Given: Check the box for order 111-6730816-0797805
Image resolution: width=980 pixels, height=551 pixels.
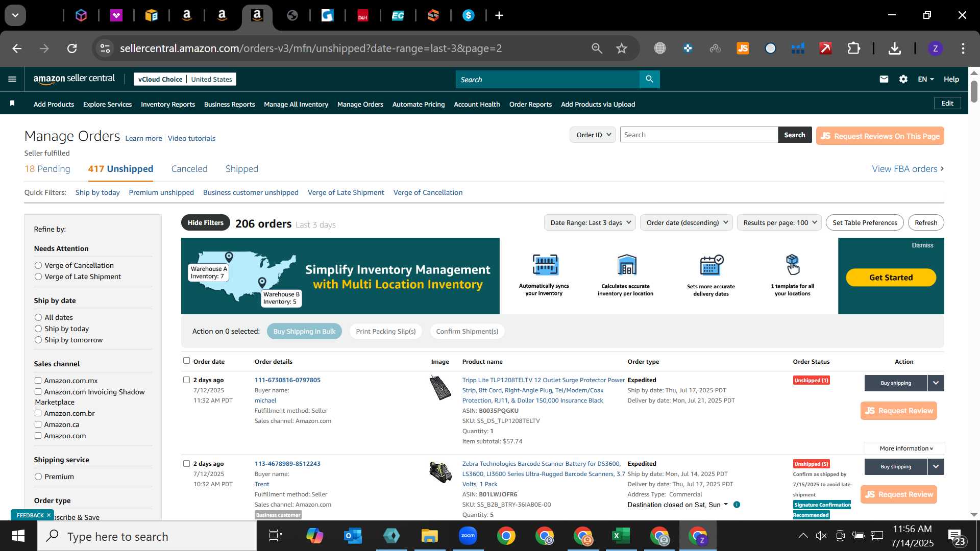Looking at the screenshot, I should (186, 380).
